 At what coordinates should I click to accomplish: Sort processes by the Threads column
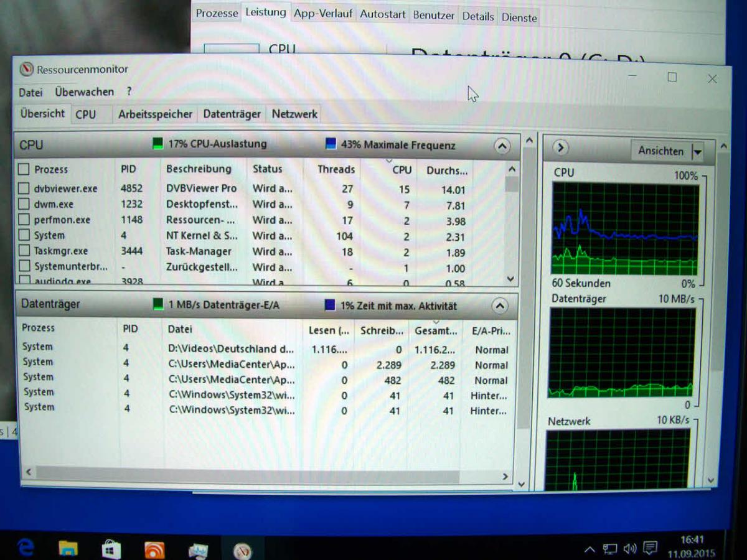(x=336, y=169)
